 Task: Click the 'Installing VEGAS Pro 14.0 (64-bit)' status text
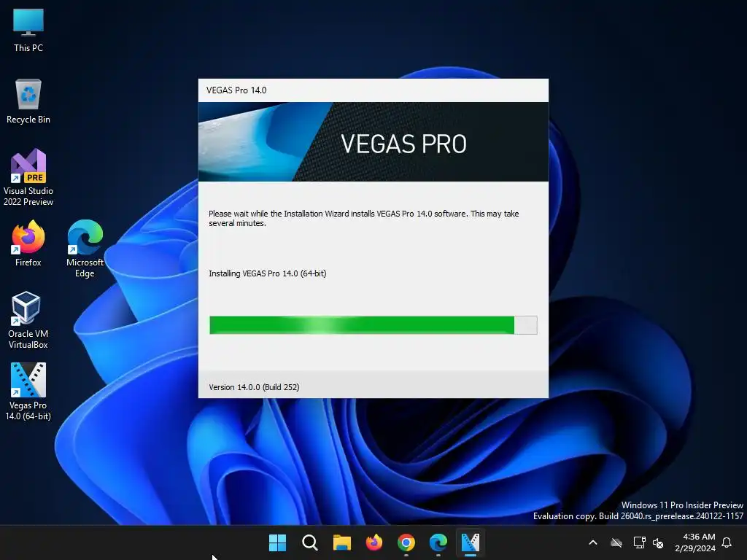[267, 273]
